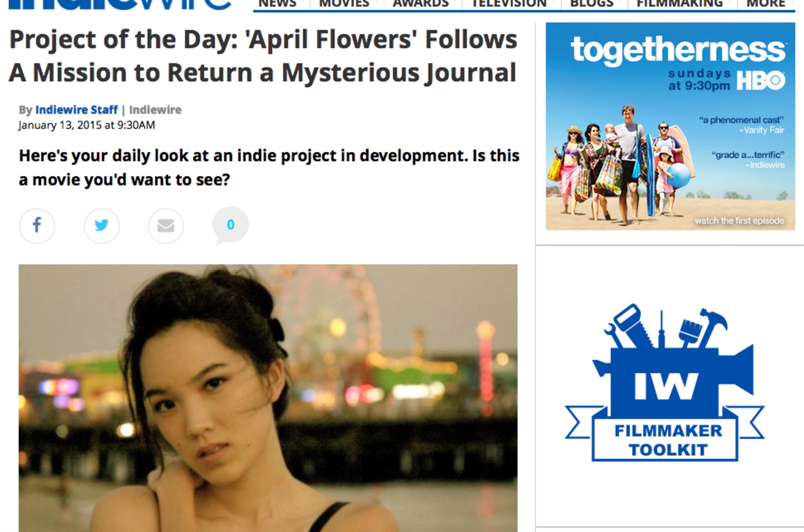Expand the More dropdown menu
Viewport: 804px width, 532px height.
click(766, 4)
